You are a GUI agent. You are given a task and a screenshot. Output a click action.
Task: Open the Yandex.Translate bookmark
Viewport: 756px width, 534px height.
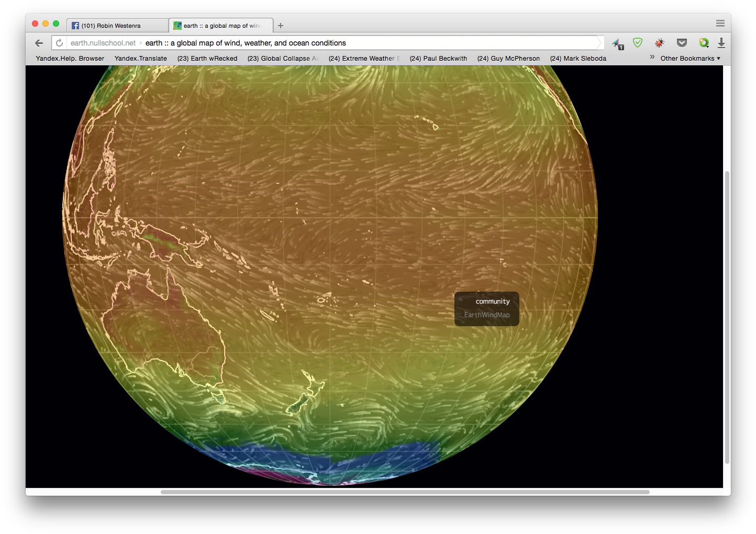(140, 58)
